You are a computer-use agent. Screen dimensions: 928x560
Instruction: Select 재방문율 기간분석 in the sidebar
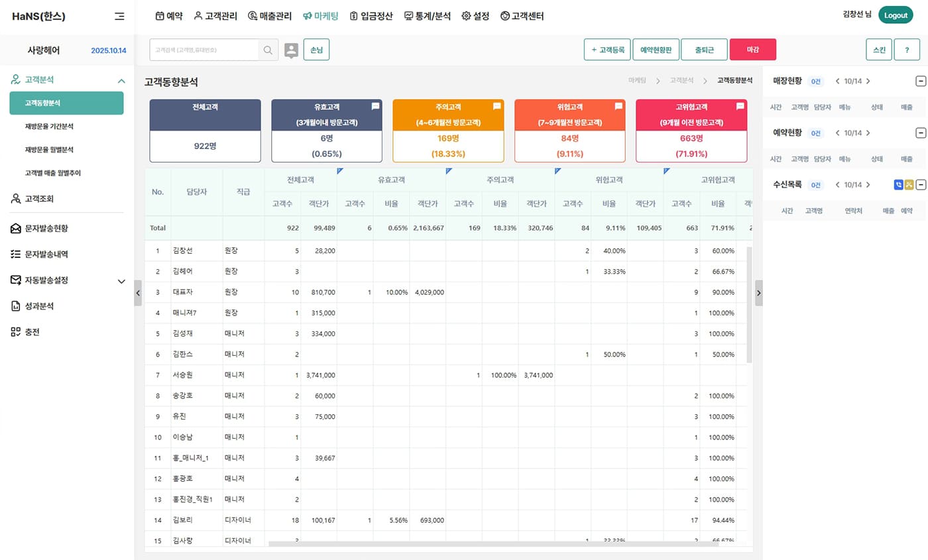[x=49, y=127]
